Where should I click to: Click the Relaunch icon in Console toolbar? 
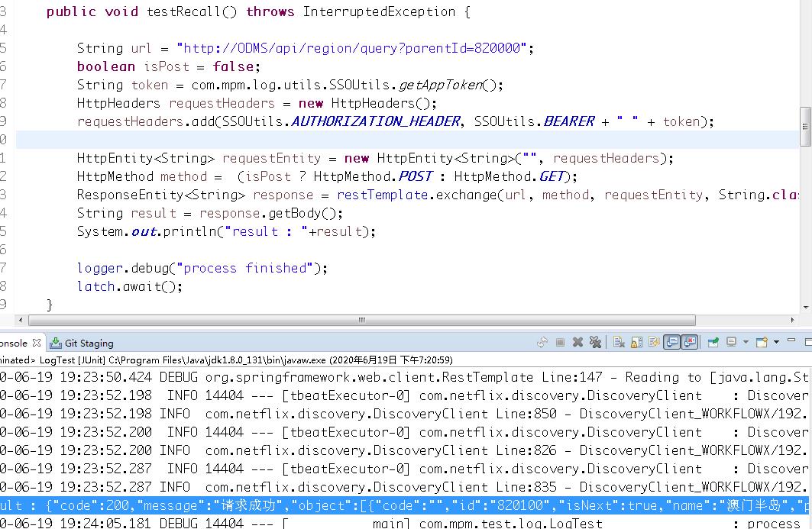[x=542, y=342]
